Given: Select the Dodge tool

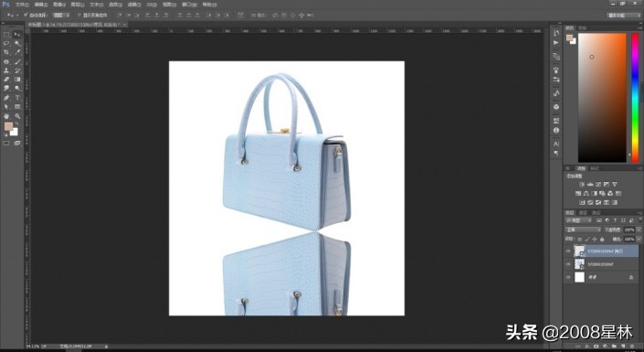Looking at the screenshot, I should tap(17, 88).
